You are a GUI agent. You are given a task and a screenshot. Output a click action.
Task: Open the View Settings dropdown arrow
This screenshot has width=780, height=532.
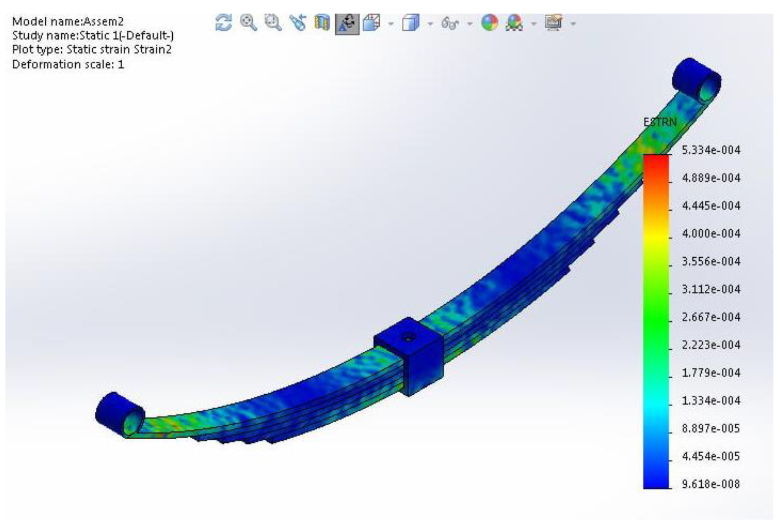[x=573, y=24]
